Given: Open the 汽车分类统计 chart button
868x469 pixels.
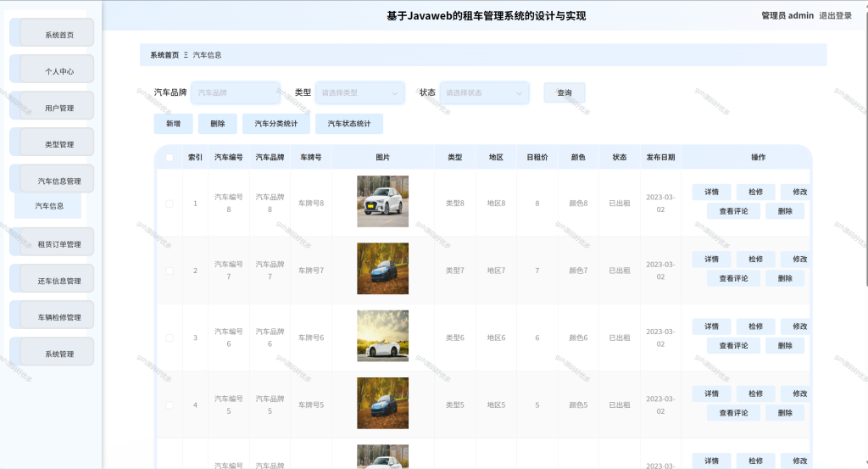Looking at the screenshot, I should pos(276,124).
